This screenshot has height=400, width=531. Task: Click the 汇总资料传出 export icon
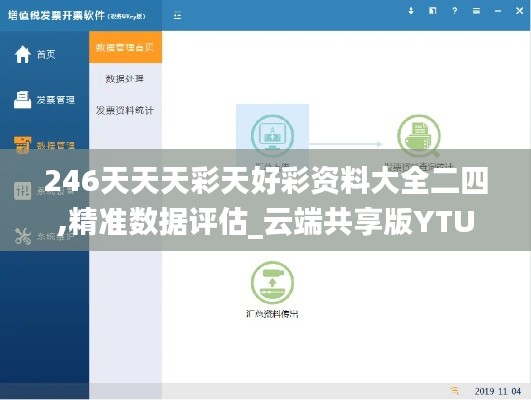(x=272, y=282)
